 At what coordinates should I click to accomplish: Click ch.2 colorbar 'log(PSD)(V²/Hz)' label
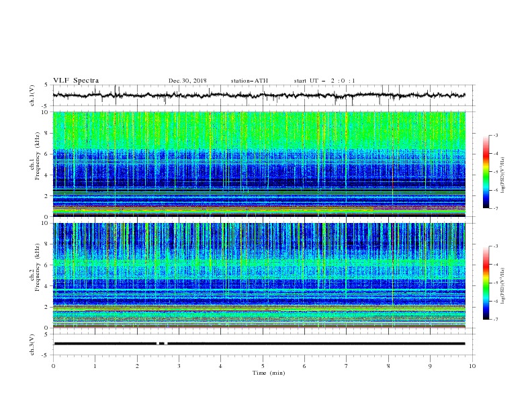[502, 286]
